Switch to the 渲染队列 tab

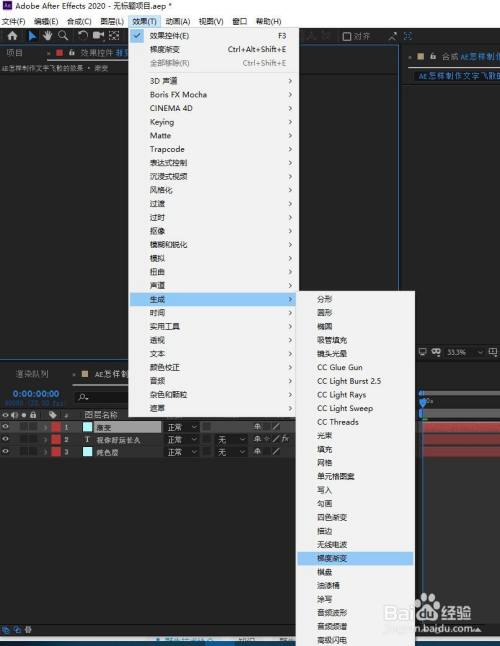[32, 374]
